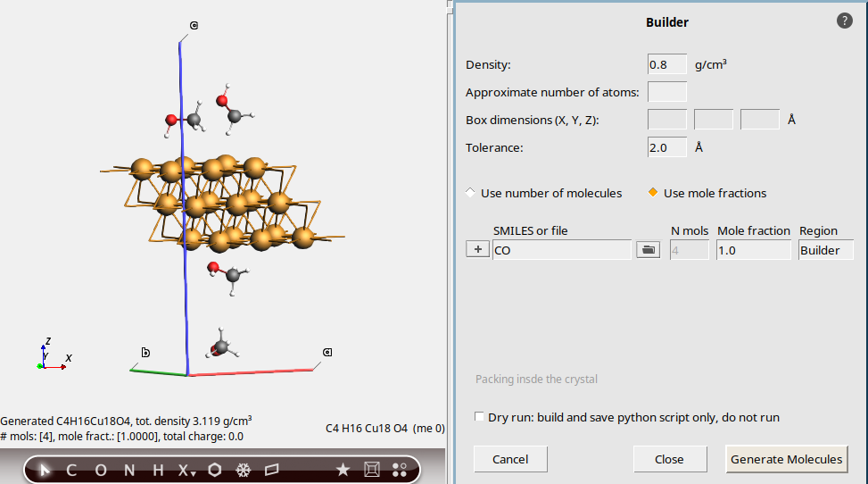Choose the Hydrogen atom tool
Image resolution: width=868 pixels, height=484 pixels.
click(158, 470)
